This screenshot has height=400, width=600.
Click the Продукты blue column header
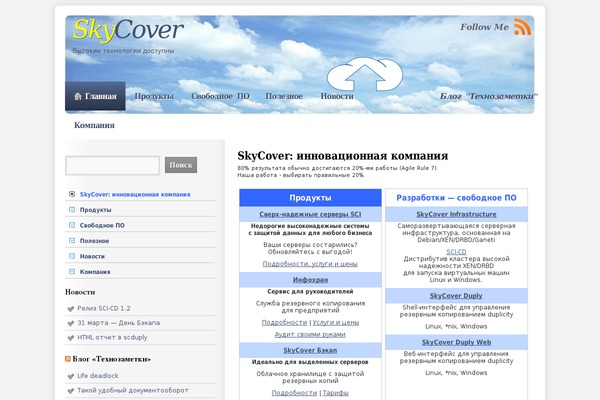pyautogui.click(x=310, y=198)
